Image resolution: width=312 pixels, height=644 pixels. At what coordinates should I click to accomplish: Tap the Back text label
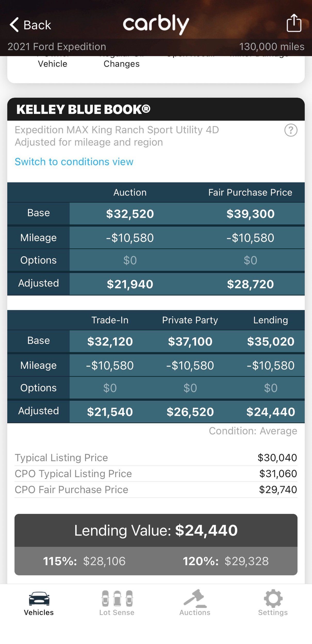click(x=37, y=25)
